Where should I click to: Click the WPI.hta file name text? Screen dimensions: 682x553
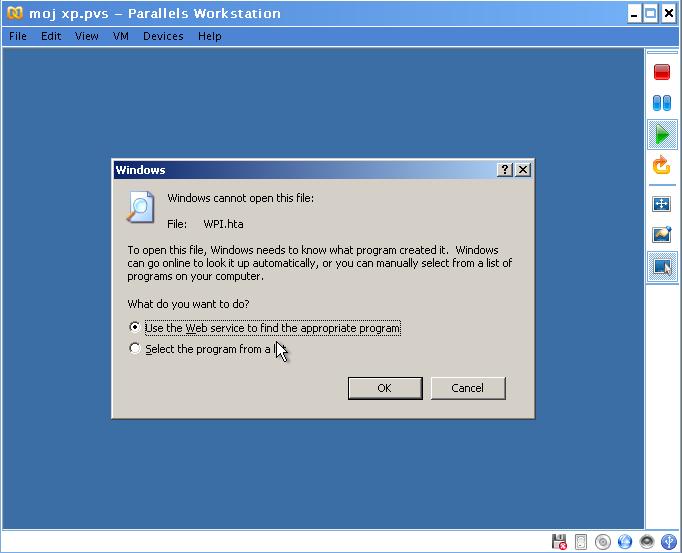223,224
